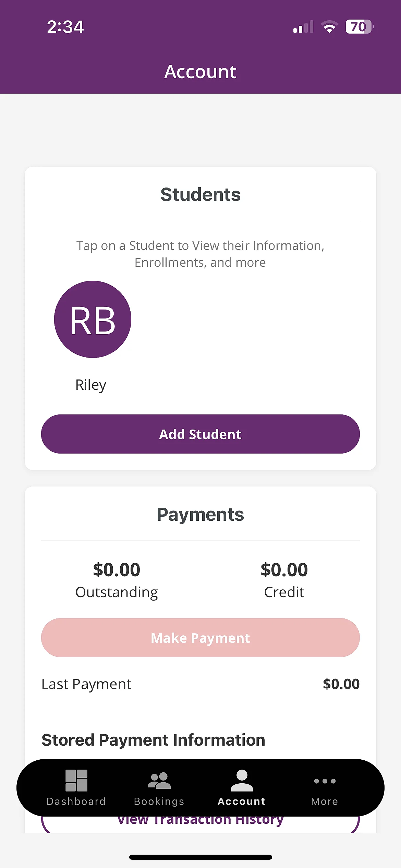Tap the battery indicator in status bar

pos(359,27)
